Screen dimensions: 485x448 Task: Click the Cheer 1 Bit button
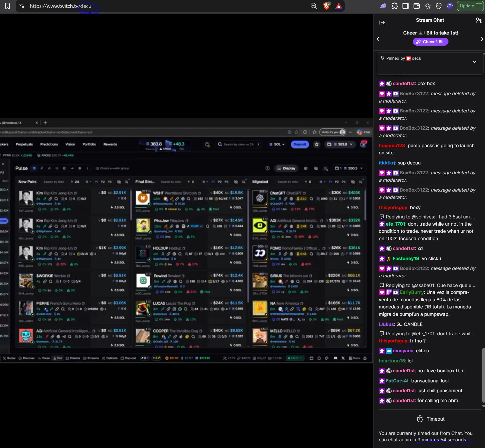click(430, 42)
